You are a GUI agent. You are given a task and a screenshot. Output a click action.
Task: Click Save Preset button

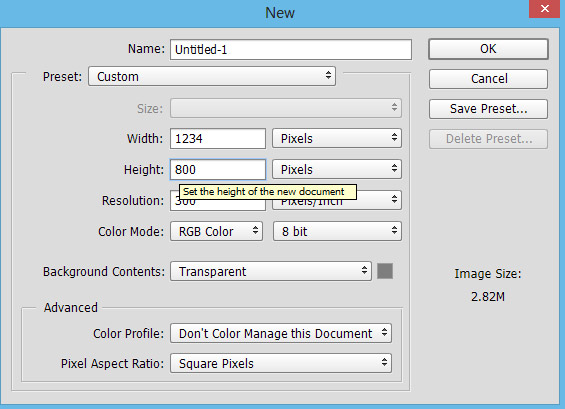point(488,109)
